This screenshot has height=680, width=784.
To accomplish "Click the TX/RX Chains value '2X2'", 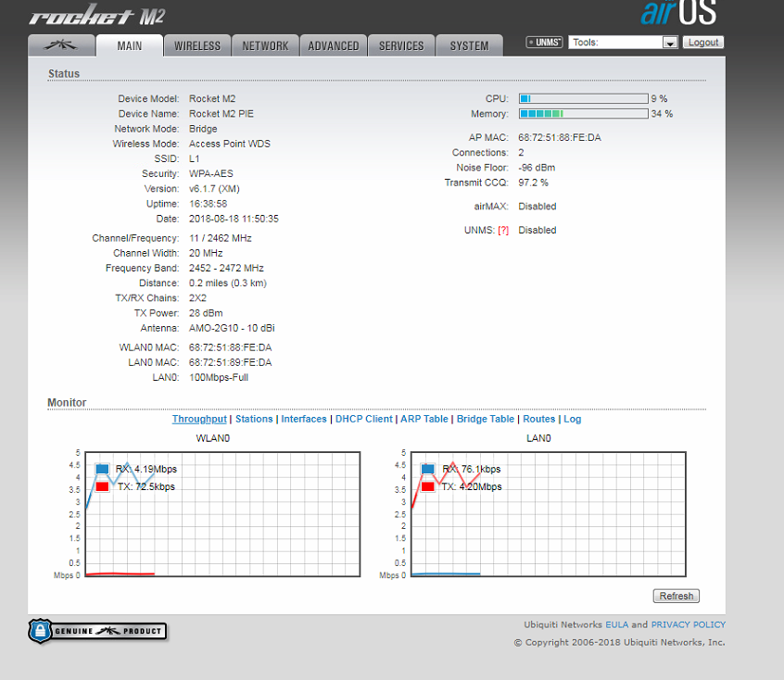I will pyautogui.click(x=197, y=298).
